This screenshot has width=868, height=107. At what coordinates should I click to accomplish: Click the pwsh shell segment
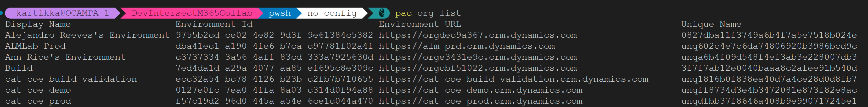pyautogui.click(x=279, y=13)
